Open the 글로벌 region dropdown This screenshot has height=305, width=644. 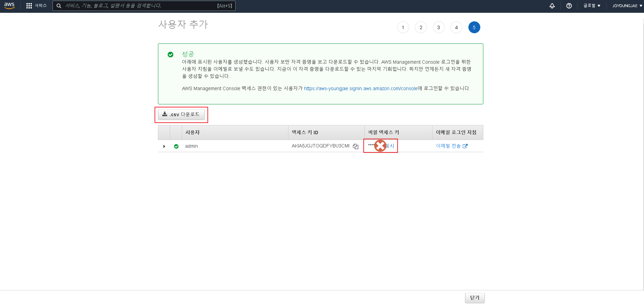click(x=592, y=6)
